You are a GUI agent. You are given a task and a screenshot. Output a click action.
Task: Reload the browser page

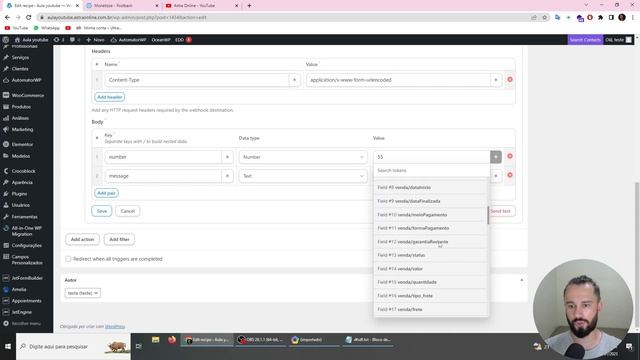pos(29,18)
